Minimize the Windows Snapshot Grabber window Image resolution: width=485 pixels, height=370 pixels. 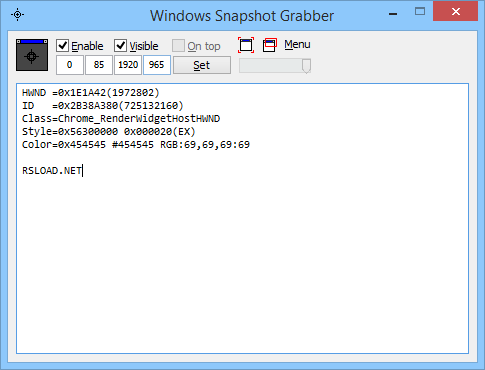pos(393,13)
